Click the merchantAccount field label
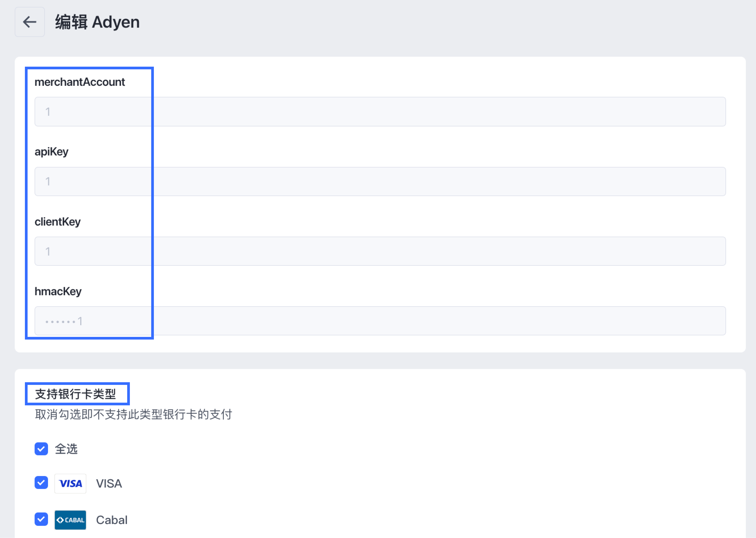The image size is (756, 538). point(80,82)
